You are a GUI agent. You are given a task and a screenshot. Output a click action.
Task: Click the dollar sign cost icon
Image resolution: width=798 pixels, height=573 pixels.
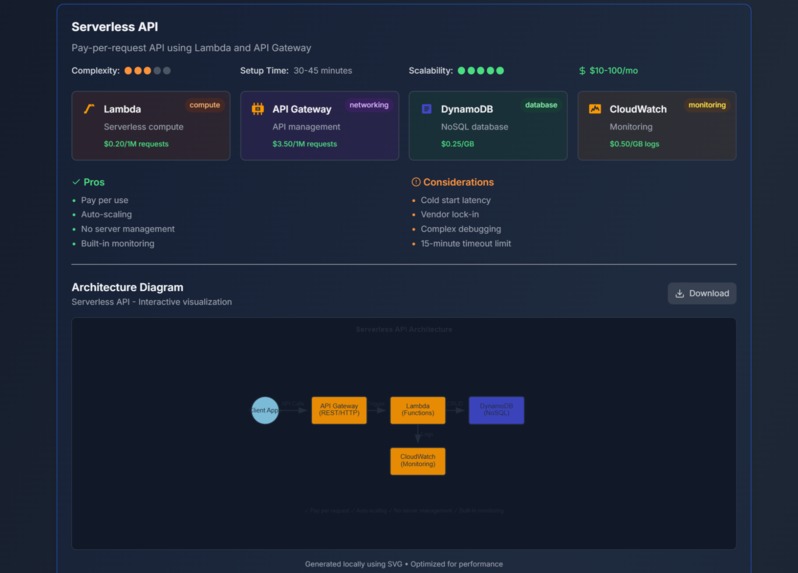click(x=582, y=71)
